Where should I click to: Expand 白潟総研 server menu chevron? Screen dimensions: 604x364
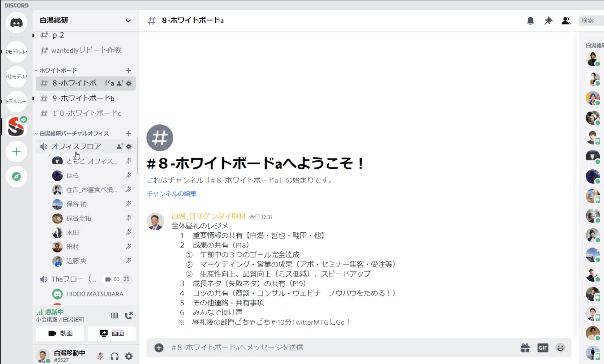pyautogui.click(x=128, y=21)
